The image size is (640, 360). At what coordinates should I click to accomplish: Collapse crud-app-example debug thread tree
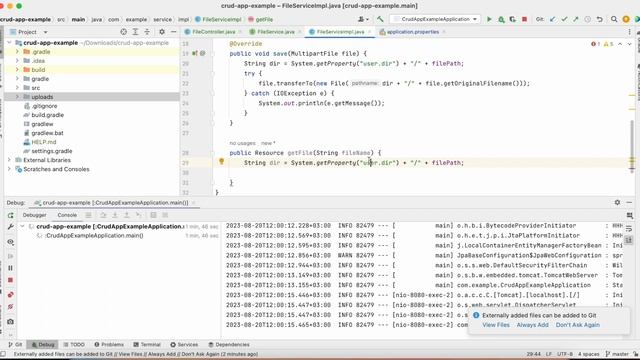tap(22, 226)
